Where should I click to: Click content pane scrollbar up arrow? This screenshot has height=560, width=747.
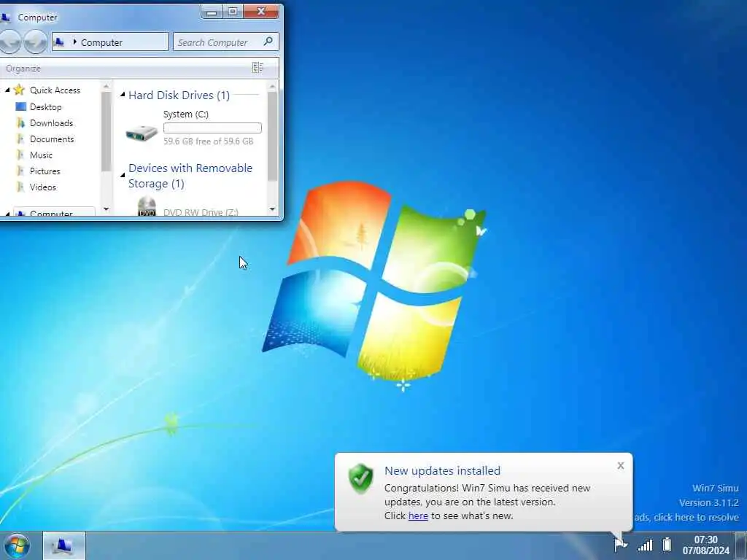pos(273,87)
